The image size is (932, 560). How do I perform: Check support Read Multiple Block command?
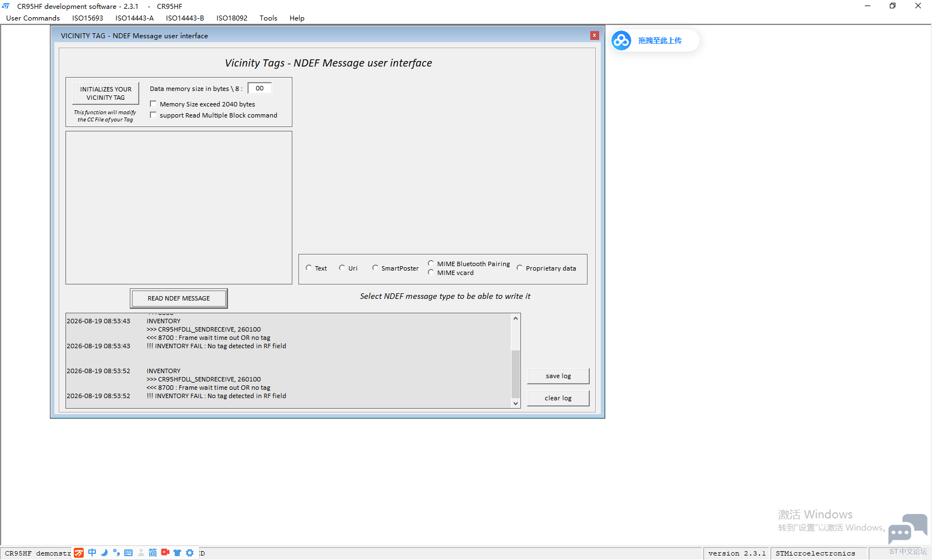pos(153,115)
